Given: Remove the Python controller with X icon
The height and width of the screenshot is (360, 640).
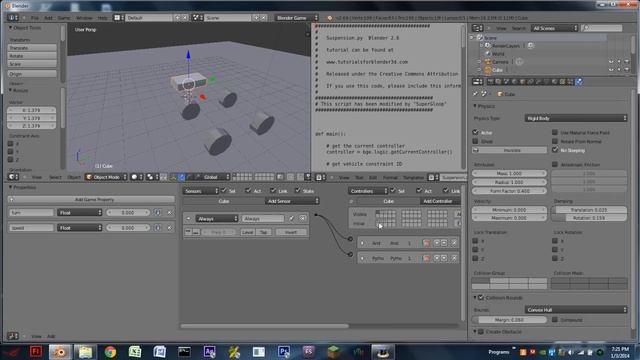Looking at the screenshot, I should (x=454, y=258).
